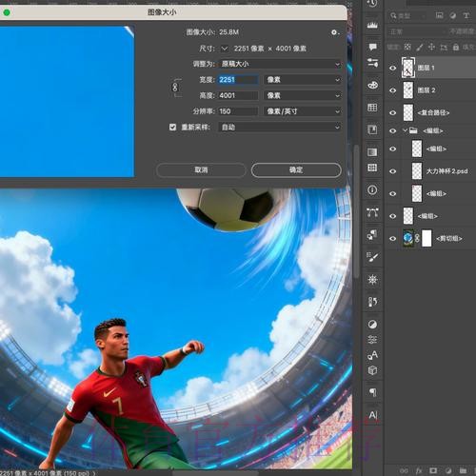Open the 调整为 preset dropdown
This screenshot has width=476, height=476.
280,64
